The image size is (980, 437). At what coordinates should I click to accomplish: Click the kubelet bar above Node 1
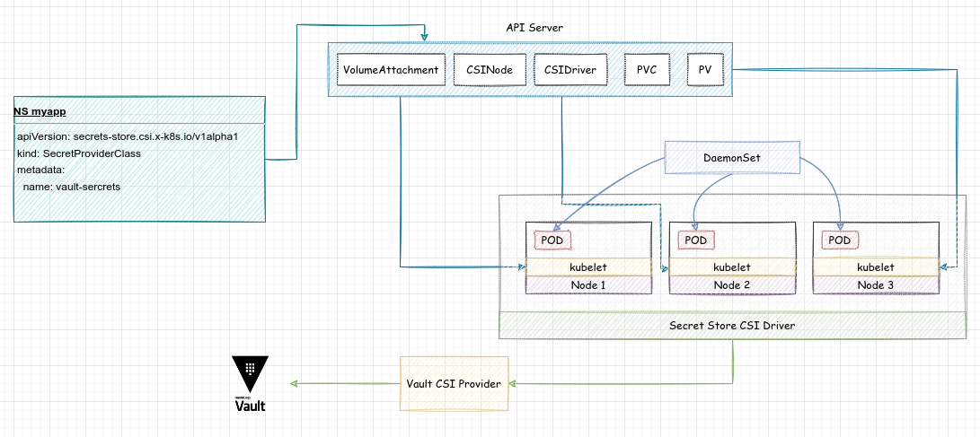click(588, 267)
